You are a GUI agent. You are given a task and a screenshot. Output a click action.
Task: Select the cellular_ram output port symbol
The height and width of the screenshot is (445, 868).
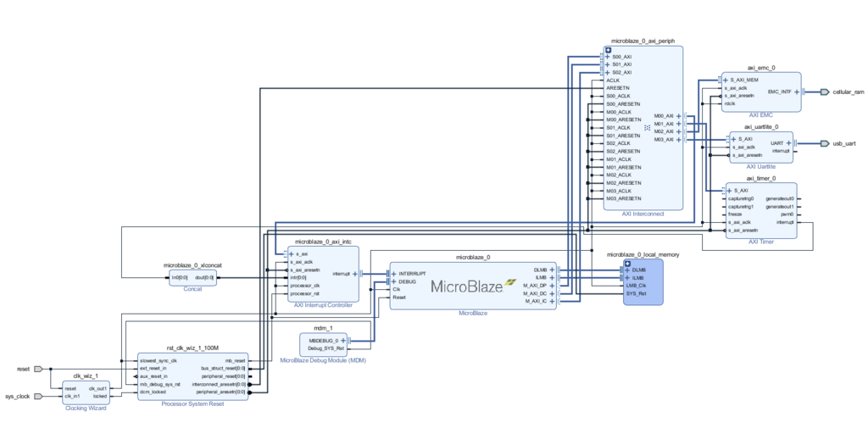(825, 92)
